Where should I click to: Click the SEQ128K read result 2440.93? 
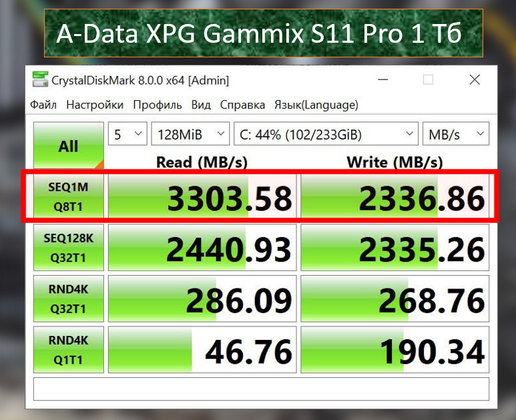pos(202,248)
